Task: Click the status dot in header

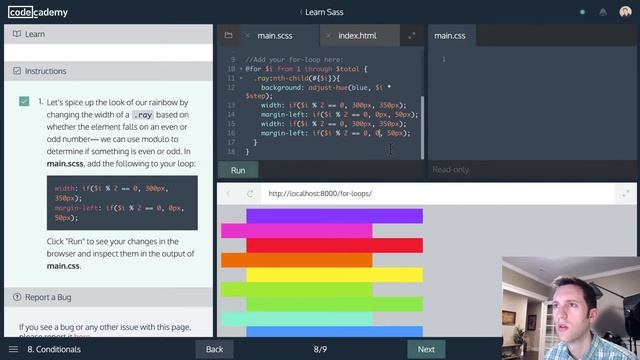Action: 582,12
